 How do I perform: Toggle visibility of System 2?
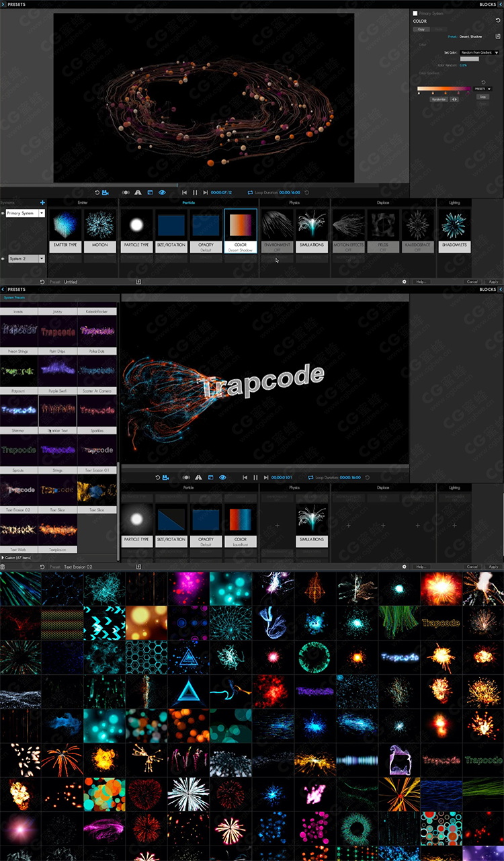click(x=3, y=258)
